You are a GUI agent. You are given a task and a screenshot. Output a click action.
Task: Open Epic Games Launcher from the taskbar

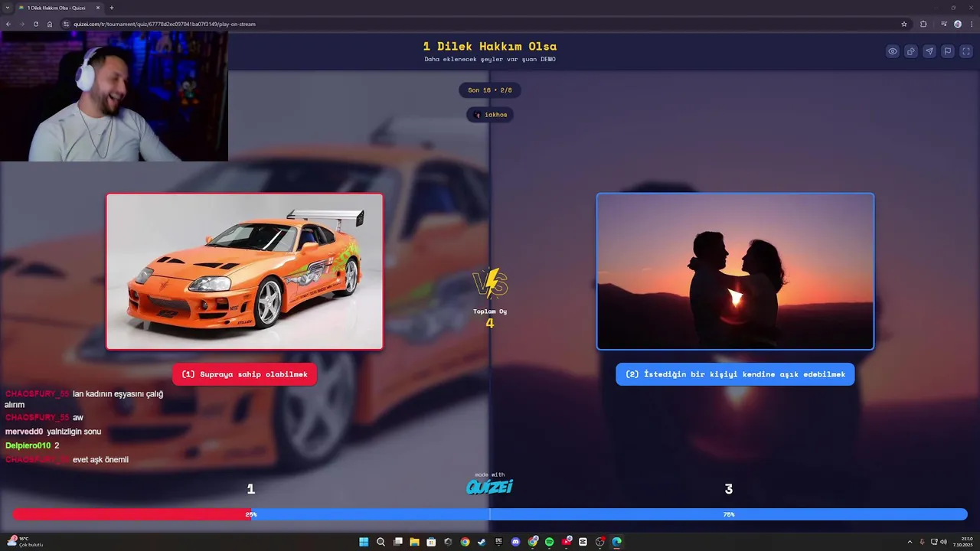tap(498, 542)
